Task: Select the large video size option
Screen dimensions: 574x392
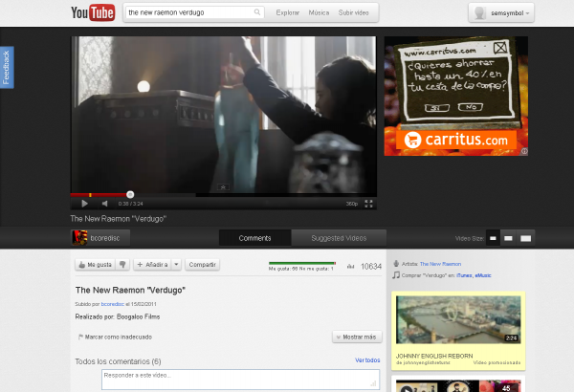Action: [x=527, y=237]
